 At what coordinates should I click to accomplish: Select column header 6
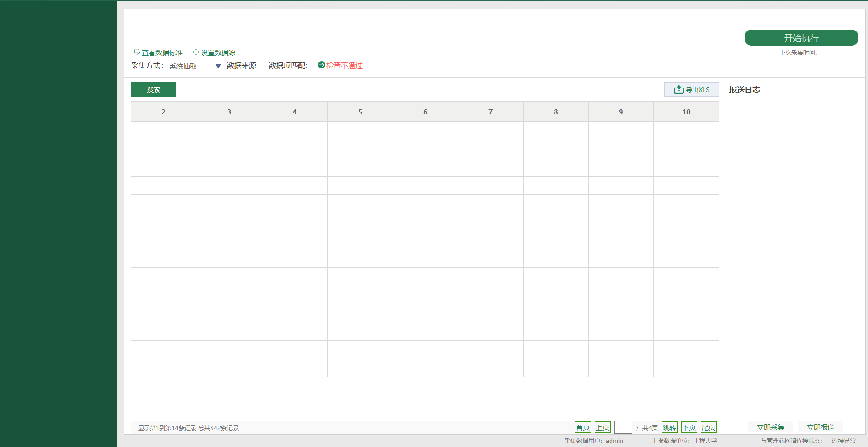pos(426,112)
